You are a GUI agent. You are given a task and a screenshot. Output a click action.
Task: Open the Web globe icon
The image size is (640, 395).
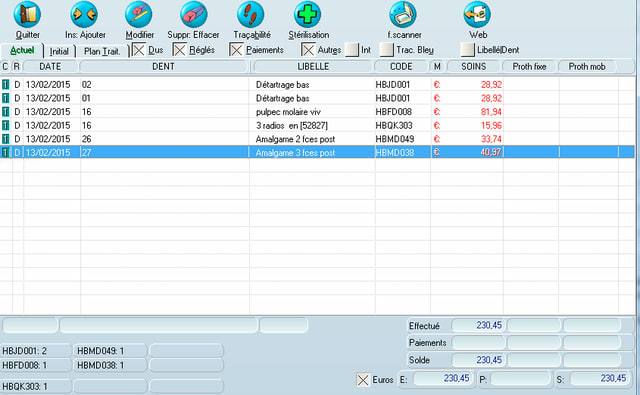(477, 14)
